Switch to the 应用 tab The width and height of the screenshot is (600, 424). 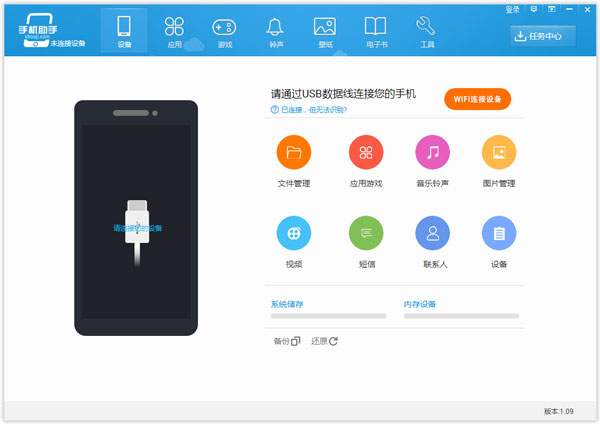click(174, 31)
